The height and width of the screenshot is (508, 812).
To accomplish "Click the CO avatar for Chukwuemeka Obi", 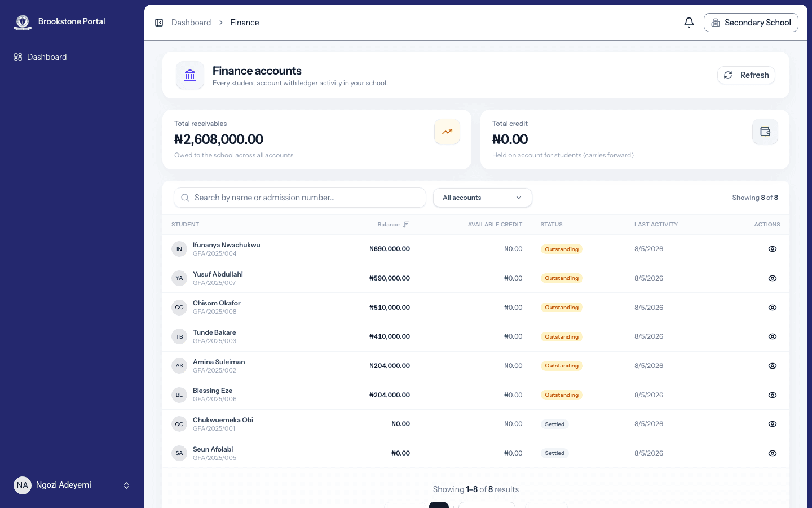I will 179,424.
